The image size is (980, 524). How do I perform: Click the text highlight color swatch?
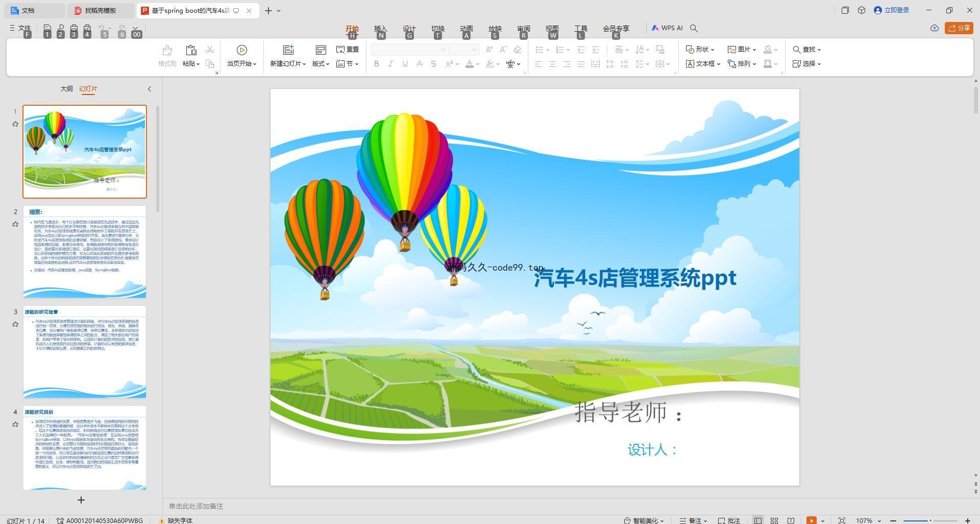tap(490, 64)
